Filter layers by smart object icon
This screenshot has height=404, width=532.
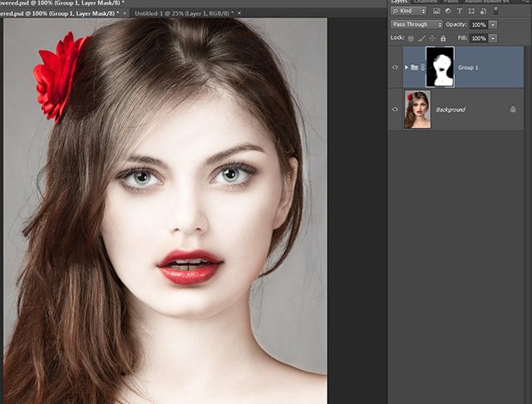(x=483, y=12)
